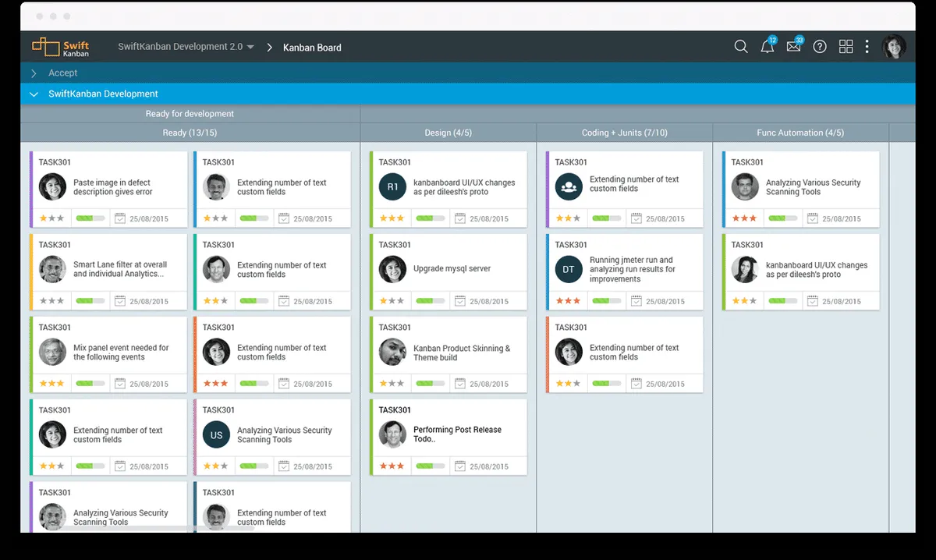The height and width of the screenshot is (560, 936).
Task: Click calendar icon on Upgrade mysql server card
Action: (460, 301)
